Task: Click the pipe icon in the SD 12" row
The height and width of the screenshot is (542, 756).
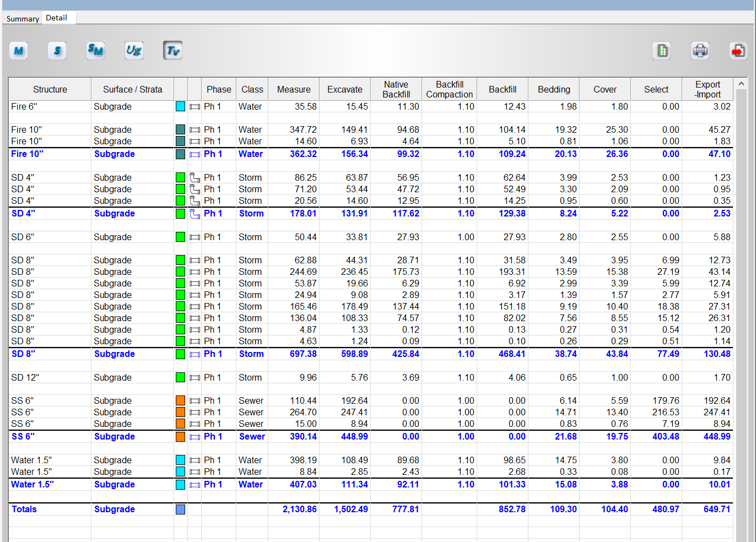Action: (195, 378)
